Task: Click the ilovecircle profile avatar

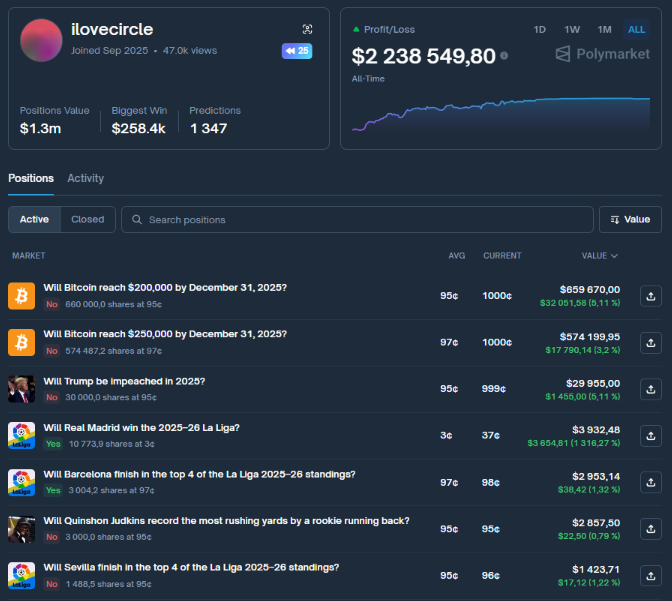Action: tap(41, 40)
